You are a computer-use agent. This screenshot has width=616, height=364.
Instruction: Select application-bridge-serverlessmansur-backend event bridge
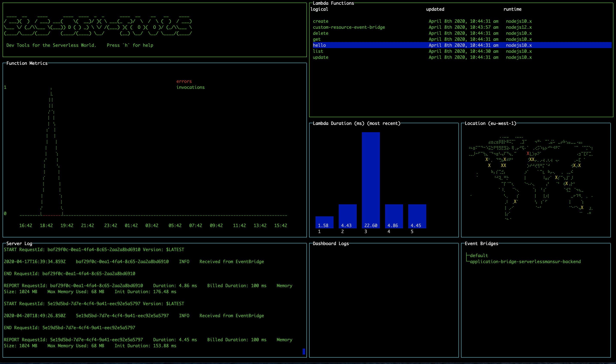coord(525,261)
